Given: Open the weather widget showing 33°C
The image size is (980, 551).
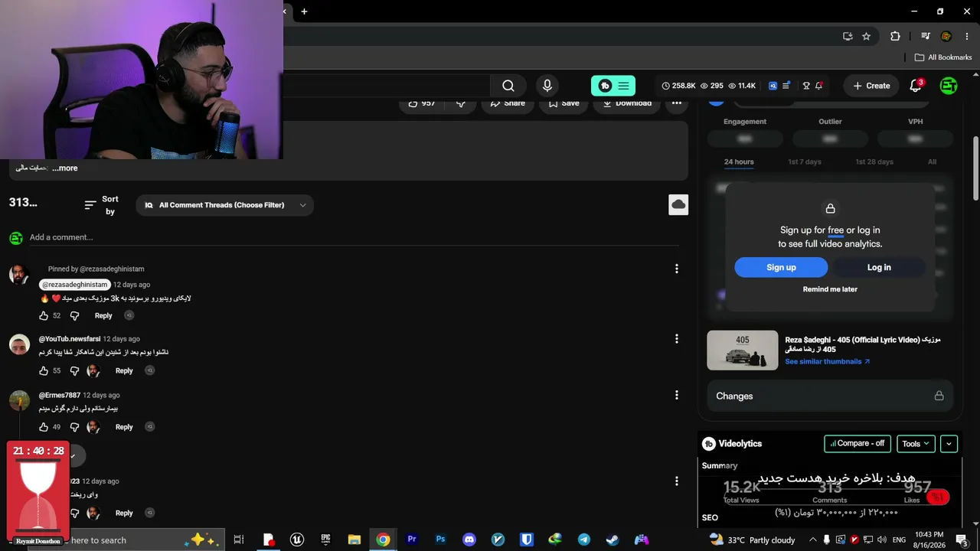Looking at the screenshot, I should tap(753, 540).
